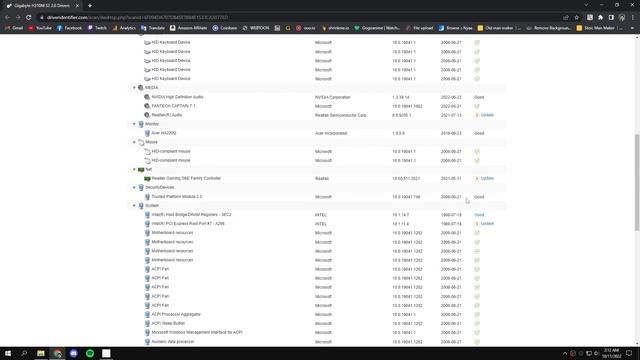Image resolution: width=640 pixels, height=360 pixels.
Task: Click the Acer HA220Q monitor icon
Action: click(147, 133)
